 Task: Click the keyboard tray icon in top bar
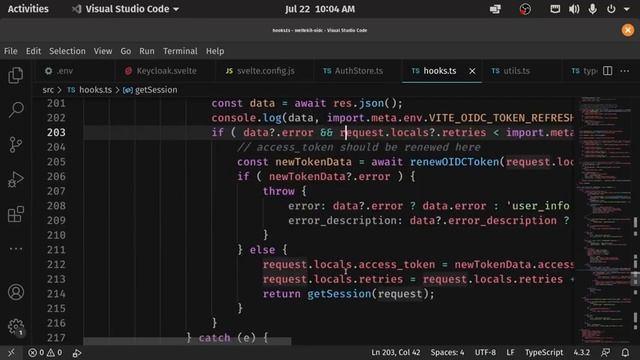point(555,9)
